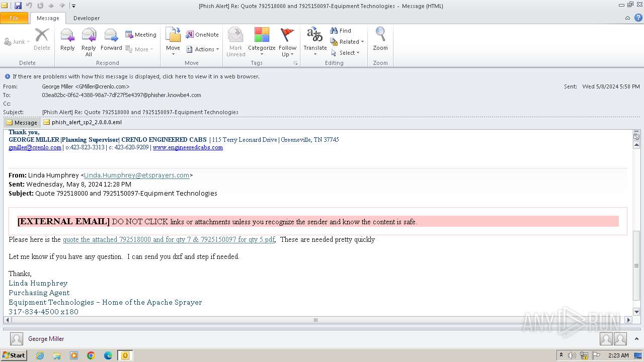This screenshot has width=644, height=362.
Task: Click the Undo icon in quick access toolbar
Action: (x=29, y=6)
